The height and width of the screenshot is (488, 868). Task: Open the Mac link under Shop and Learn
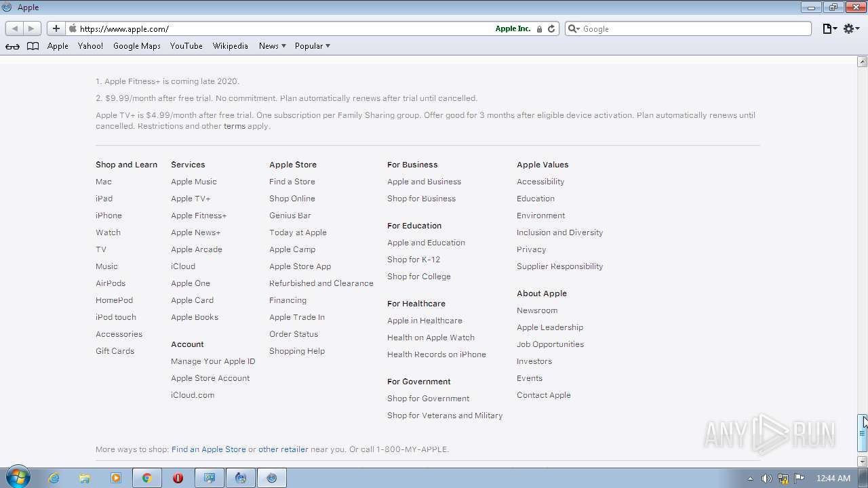pos(104,182)
